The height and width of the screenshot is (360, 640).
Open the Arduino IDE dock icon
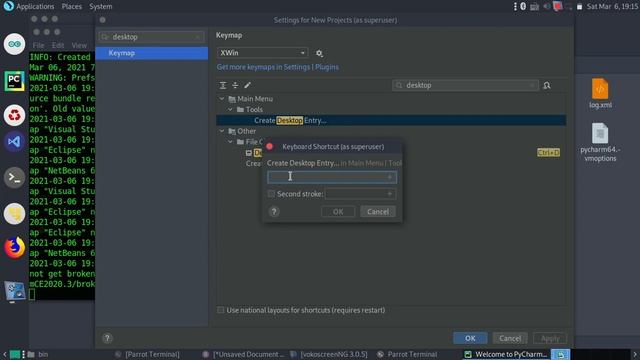[x=14, y=44]
